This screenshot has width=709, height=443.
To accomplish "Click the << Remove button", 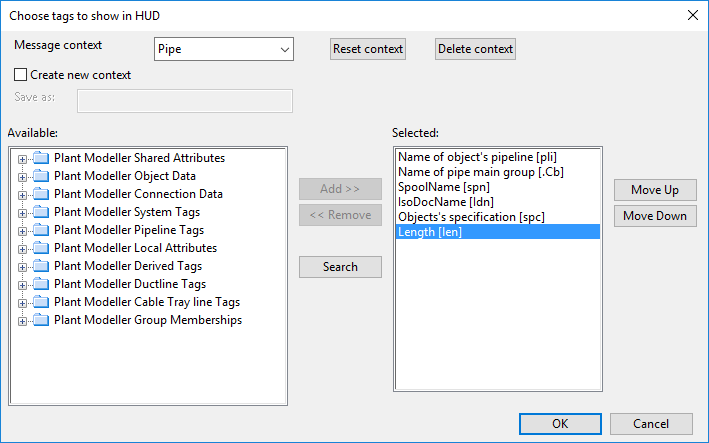I will coord(340,215).
